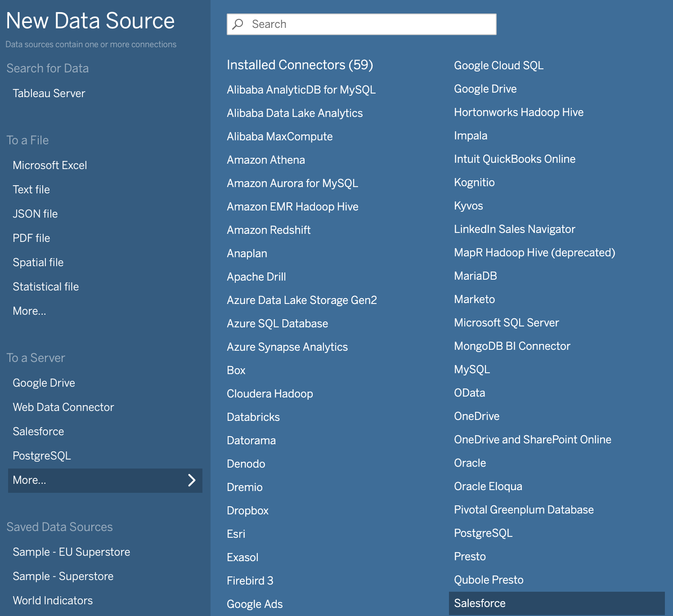
Task: Choose Amazon EMR Hadoop Hive
Action: [292, 207]
